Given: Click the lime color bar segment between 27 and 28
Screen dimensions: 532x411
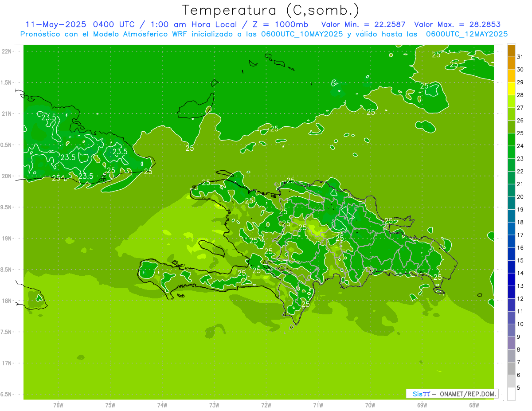Looking at the screenshot, I should [511, 102].
